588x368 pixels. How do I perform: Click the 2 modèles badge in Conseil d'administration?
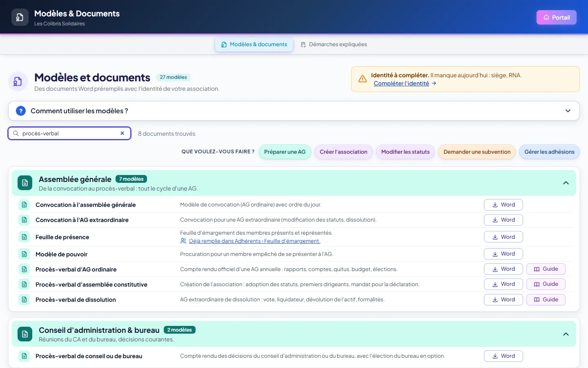(180, 330)
